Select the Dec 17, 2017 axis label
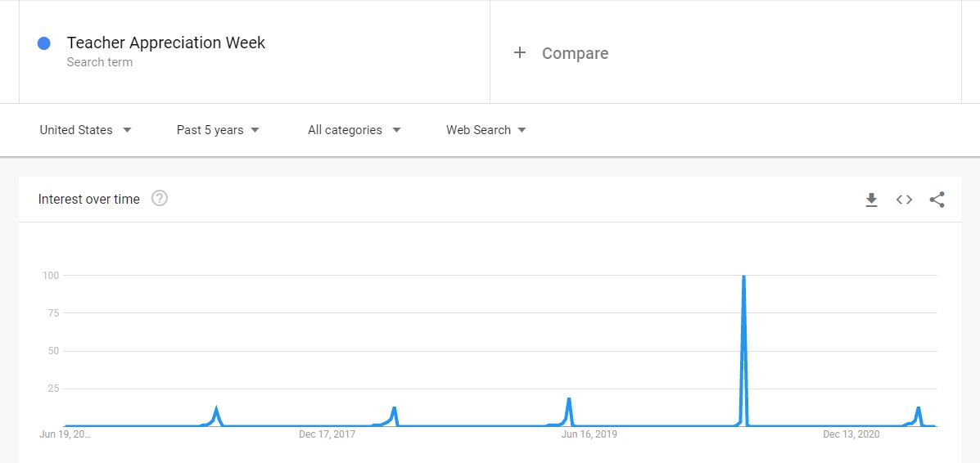This screenshot has height=463, width=980. click(327, 434)
